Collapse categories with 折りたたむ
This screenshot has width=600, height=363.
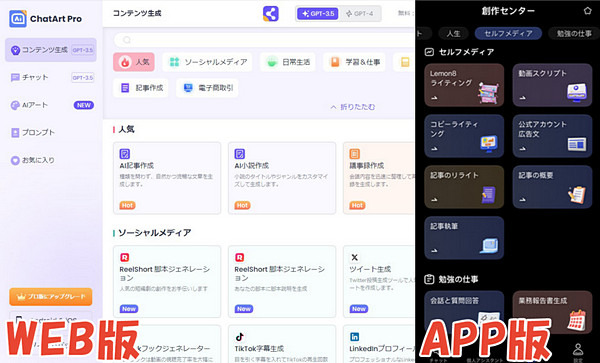point(353,107)
